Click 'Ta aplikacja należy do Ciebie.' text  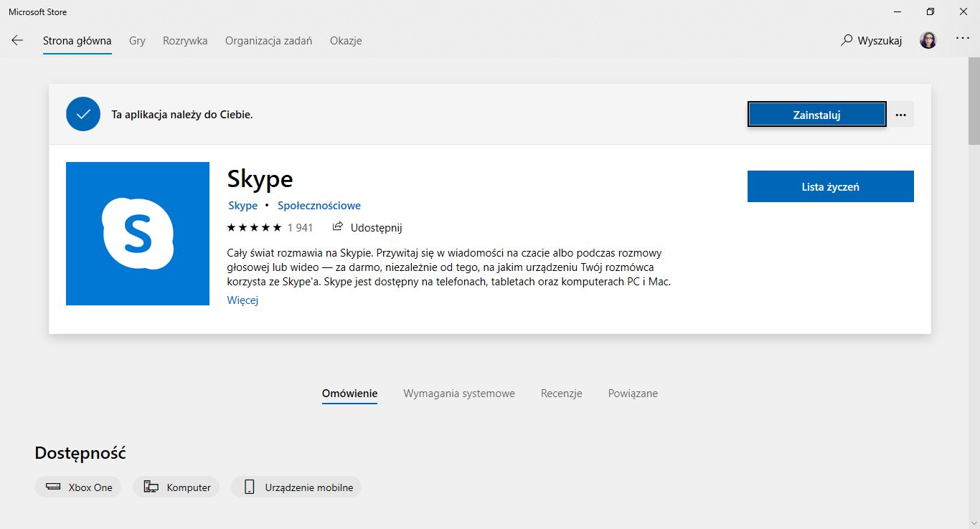click(182, 115)
